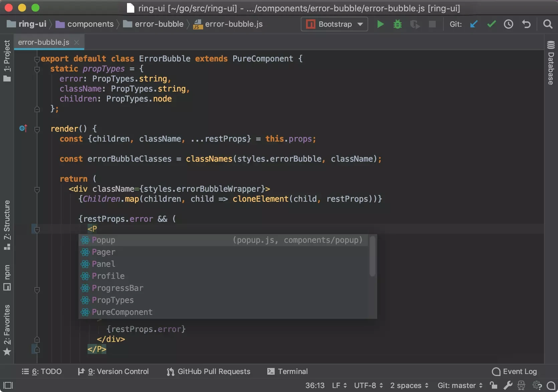Open the LF line separator selector
Screen dimensions: 558x392
click(339, 385)
